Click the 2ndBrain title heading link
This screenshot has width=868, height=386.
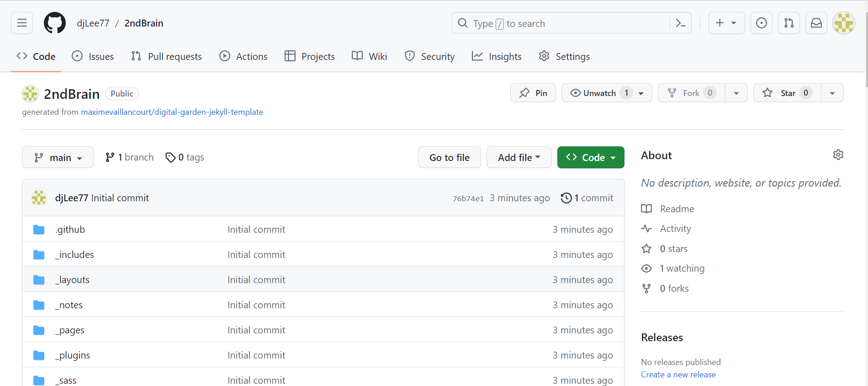click(72, 94)
